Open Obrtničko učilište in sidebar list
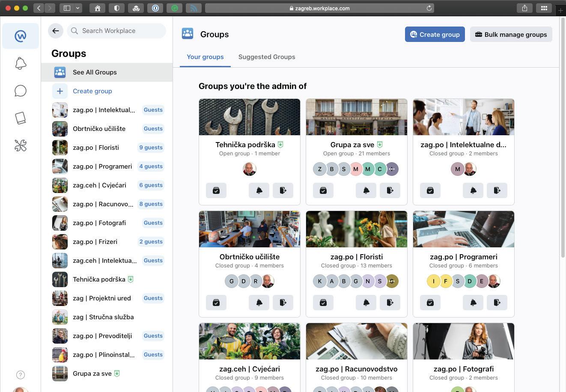Viewport: 566px width, 392px height. tap(107, 129)
